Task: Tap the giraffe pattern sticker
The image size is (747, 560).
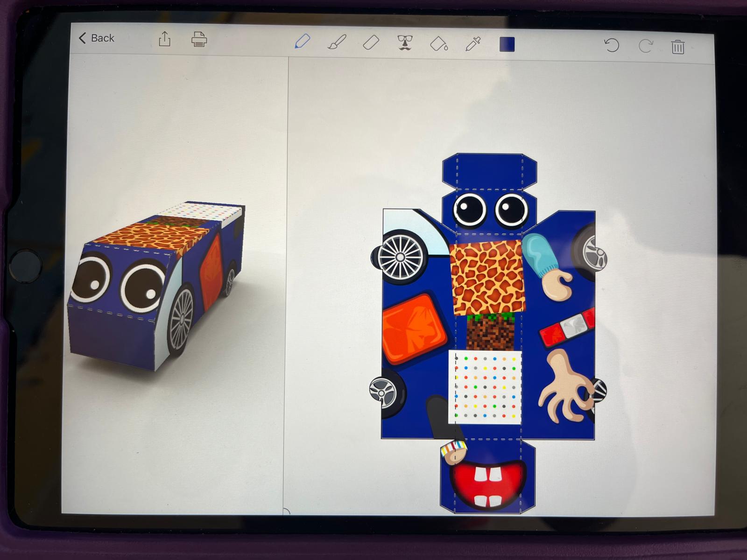Action: pyautogui.click(x=487, y=277)
